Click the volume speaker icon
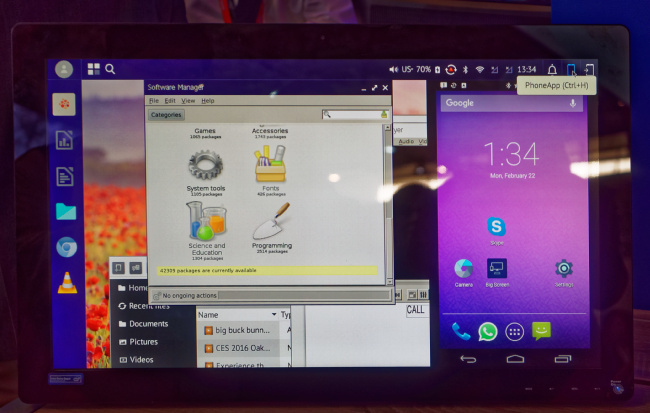 (x=393, y=69)
